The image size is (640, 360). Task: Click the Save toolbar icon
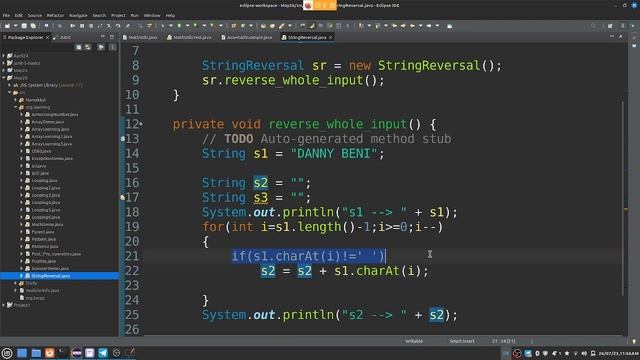point(24,26)
